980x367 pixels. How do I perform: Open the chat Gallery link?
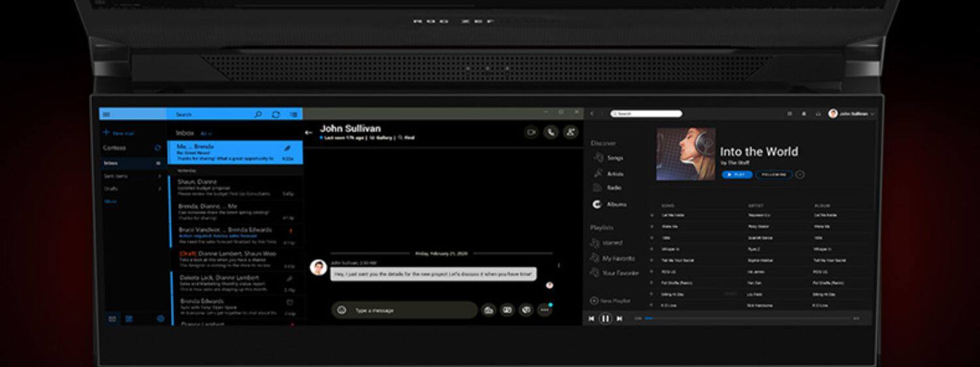pos(381,138)
